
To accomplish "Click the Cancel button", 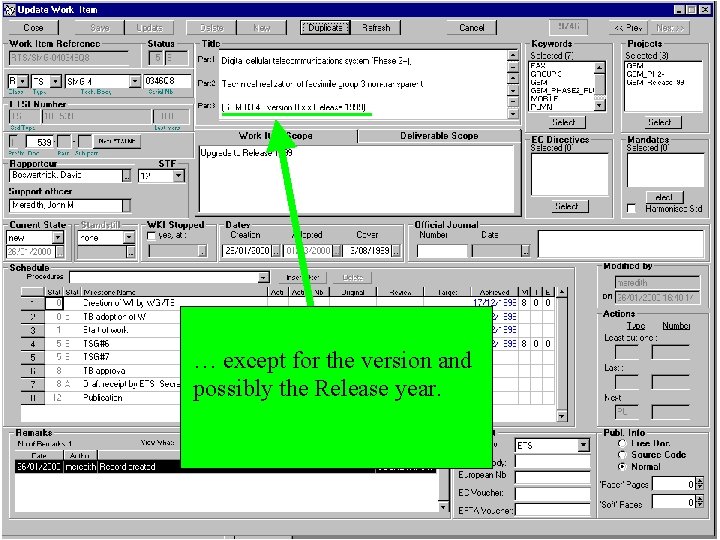I will pyautogui.click(x=472, y=28).
